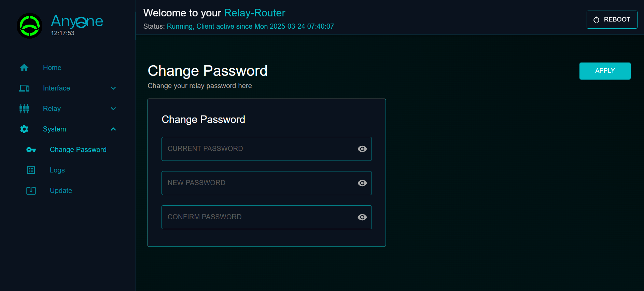Click the Logs list icon
Image resolution: width=644 pixels, height=291 pixels.
click(x=31, y=170)
